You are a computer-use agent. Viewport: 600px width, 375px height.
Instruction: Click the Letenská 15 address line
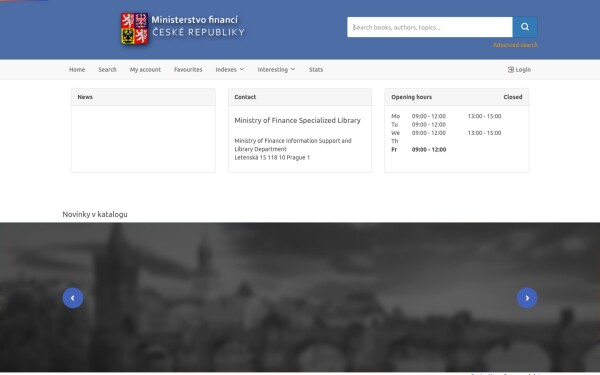point(272,157)
